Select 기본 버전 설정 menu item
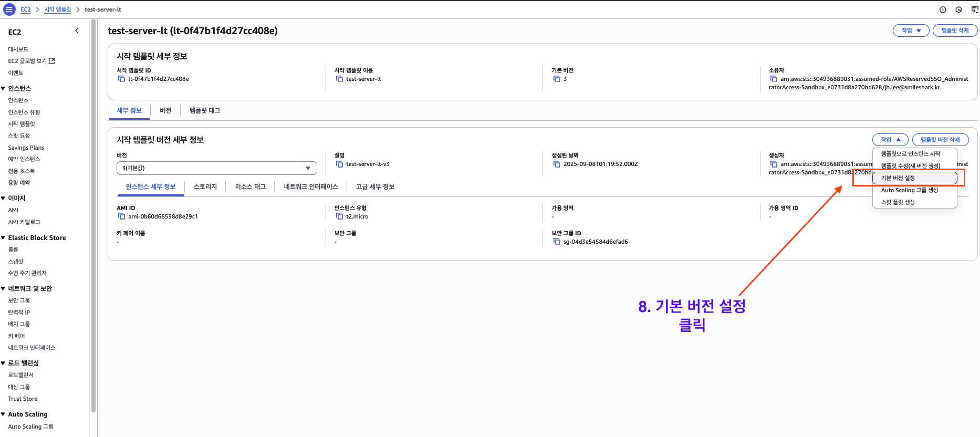This screenshot has width=980, height=437. [898, 178]
